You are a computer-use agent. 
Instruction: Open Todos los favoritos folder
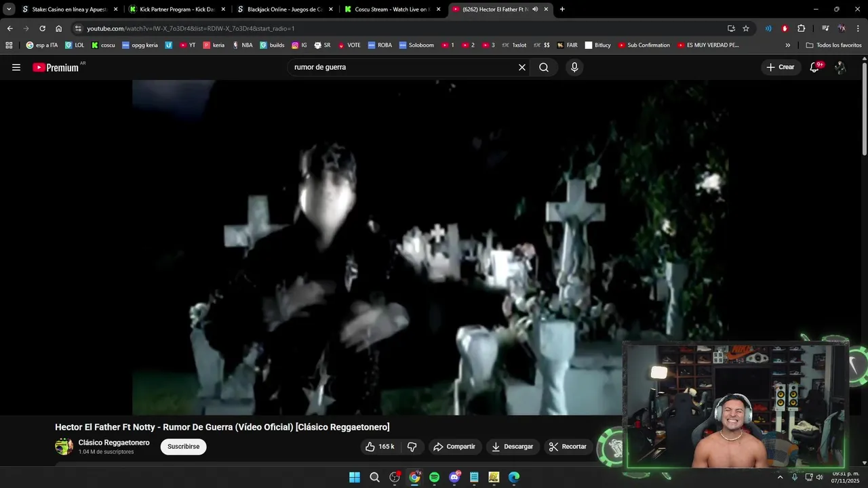[833, 45]
